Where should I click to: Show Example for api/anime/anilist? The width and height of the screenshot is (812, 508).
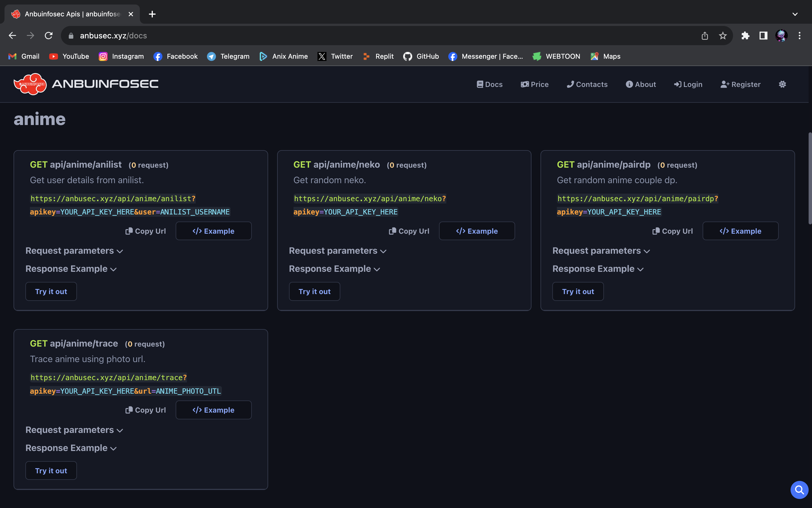click(213, 231)
